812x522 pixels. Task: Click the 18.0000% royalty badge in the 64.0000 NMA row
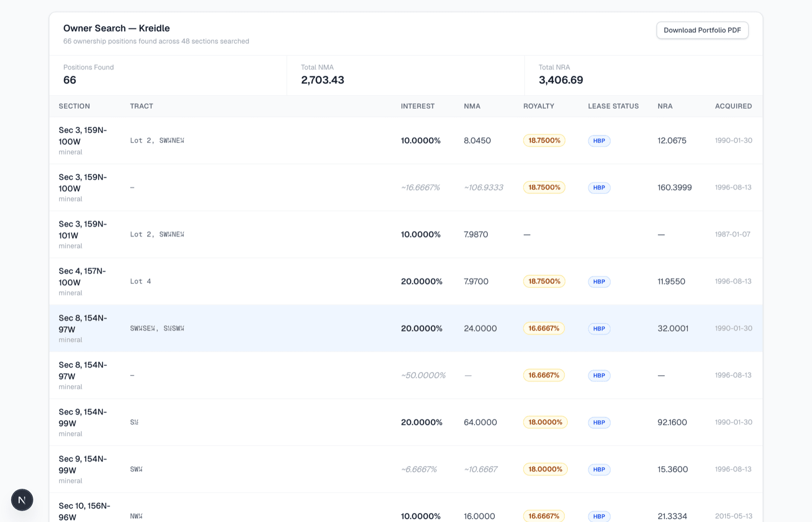[x=545, y=422]
